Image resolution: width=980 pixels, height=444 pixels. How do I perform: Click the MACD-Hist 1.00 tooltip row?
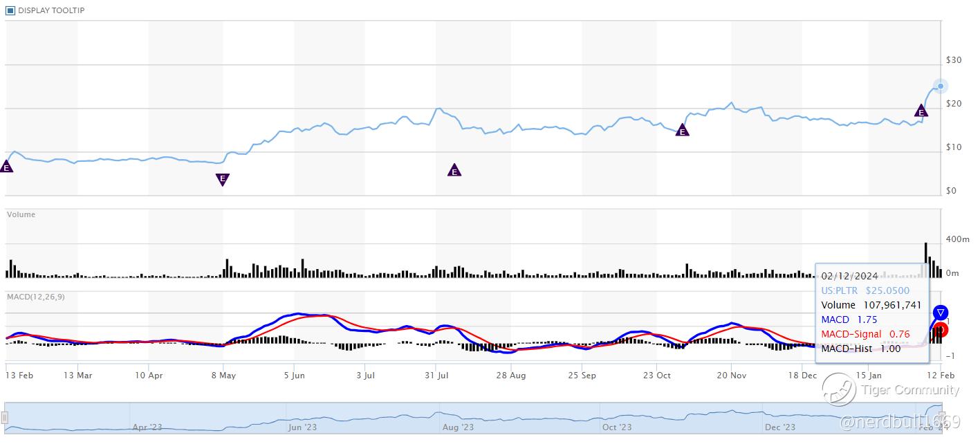pyautogui.click(x=860, y=349)
